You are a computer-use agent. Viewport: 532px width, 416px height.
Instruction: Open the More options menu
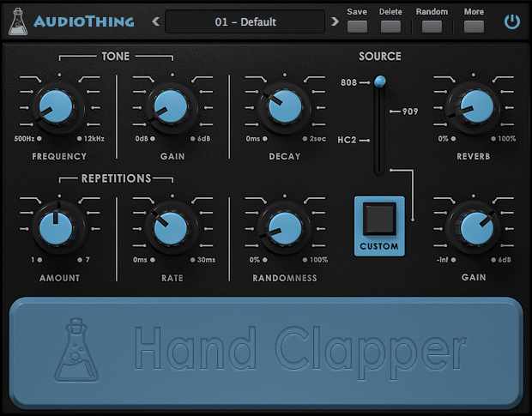(474, 27)
